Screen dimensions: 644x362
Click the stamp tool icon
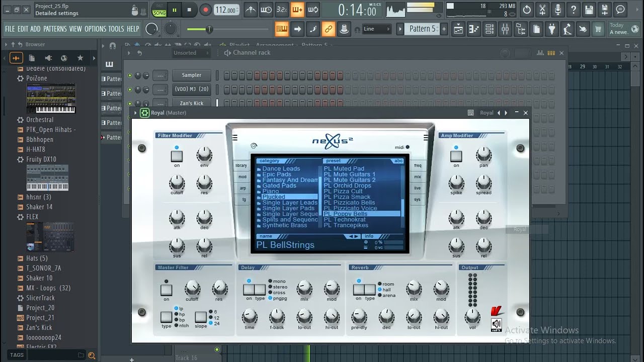pyautogui.click(x=344, y=29)
